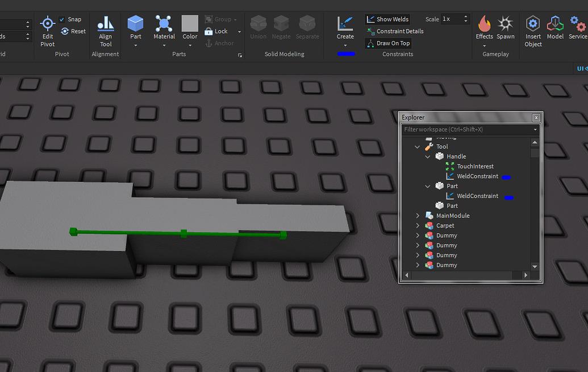The height and width of the screenshot is (372, 588).
Task: Open the Part type dropdown arrow
Action: click(x=135, y=46)
